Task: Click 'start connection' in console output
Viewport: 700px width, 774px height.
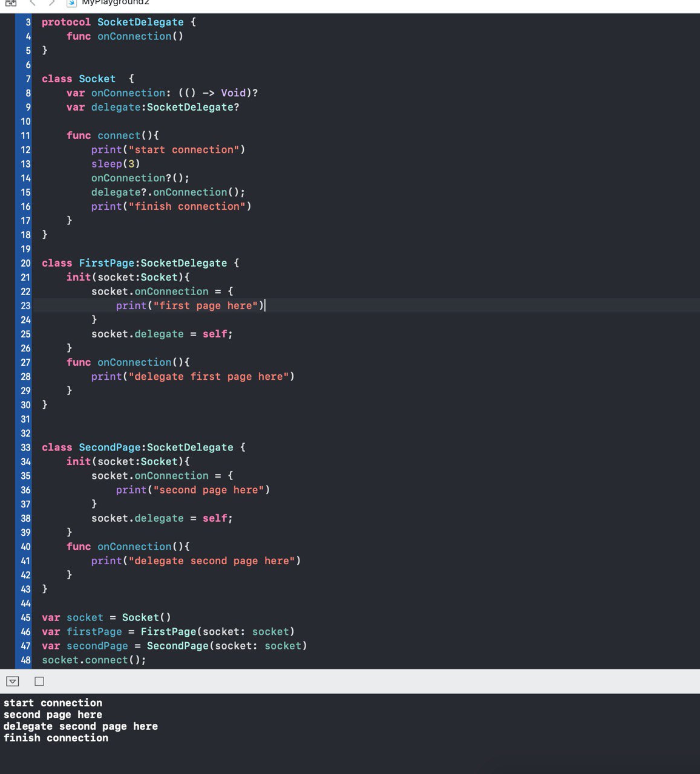Action: (53, 703)
